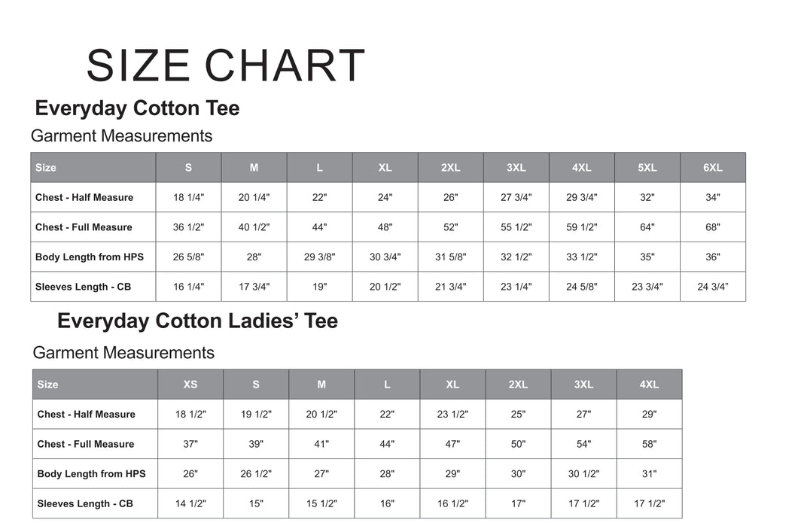Screen dimensions: 798x532
Task: Click the 18 1/2" chest half measure cell
Action: (190, 415)
